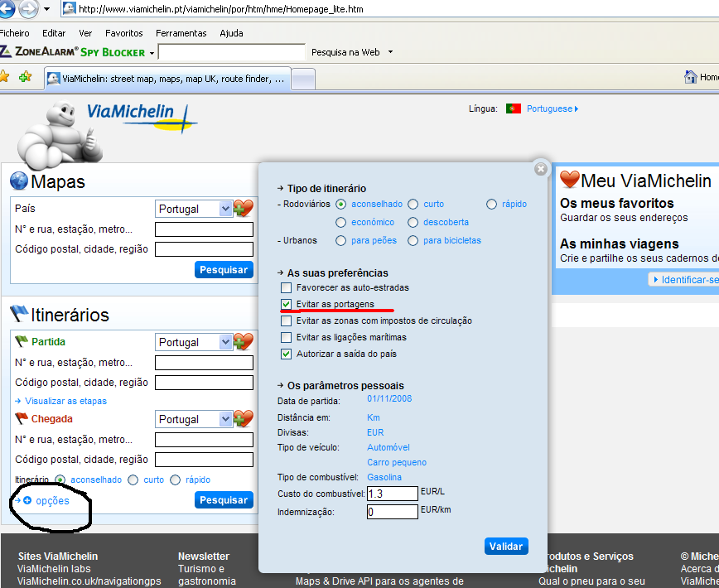Select the aconselhado radio in Itinerários form
The height and width of the screenshot is (588, 719).
[x=60, y=480]
